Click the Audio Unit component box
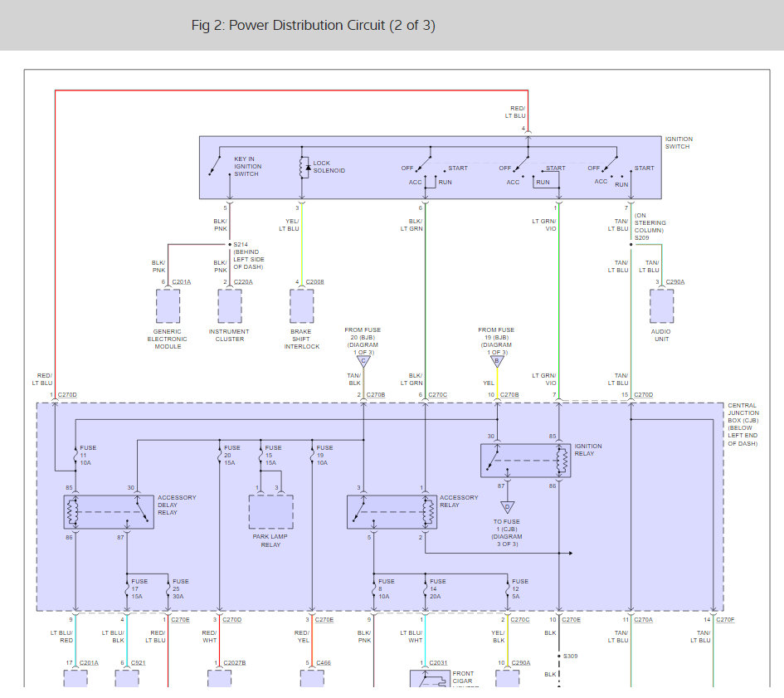 (x=661, y=306)
